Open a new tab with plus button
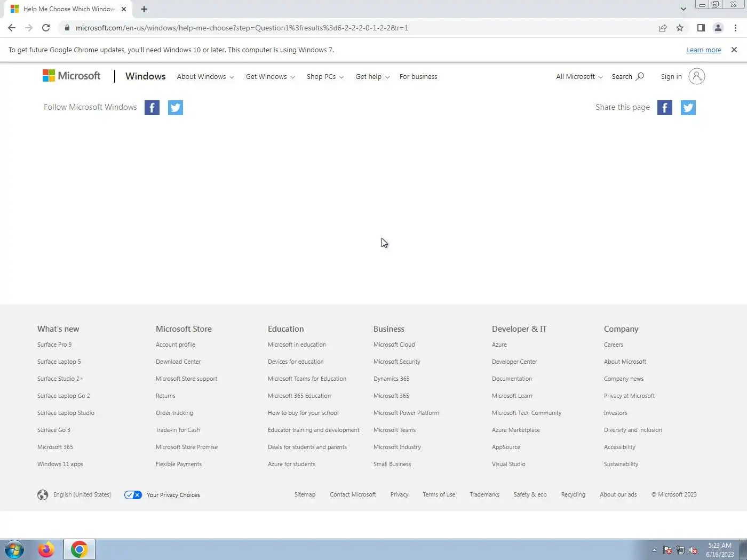 coord(144,9)
